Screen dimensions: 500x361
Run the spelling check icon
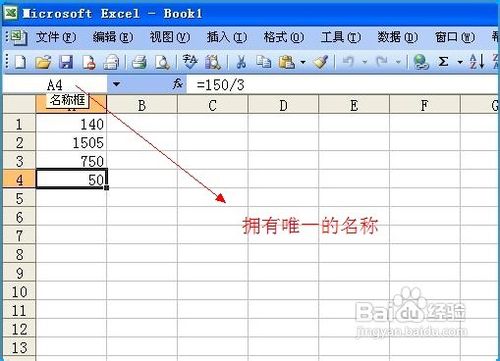pyautogui.click(x=190, y=62)
